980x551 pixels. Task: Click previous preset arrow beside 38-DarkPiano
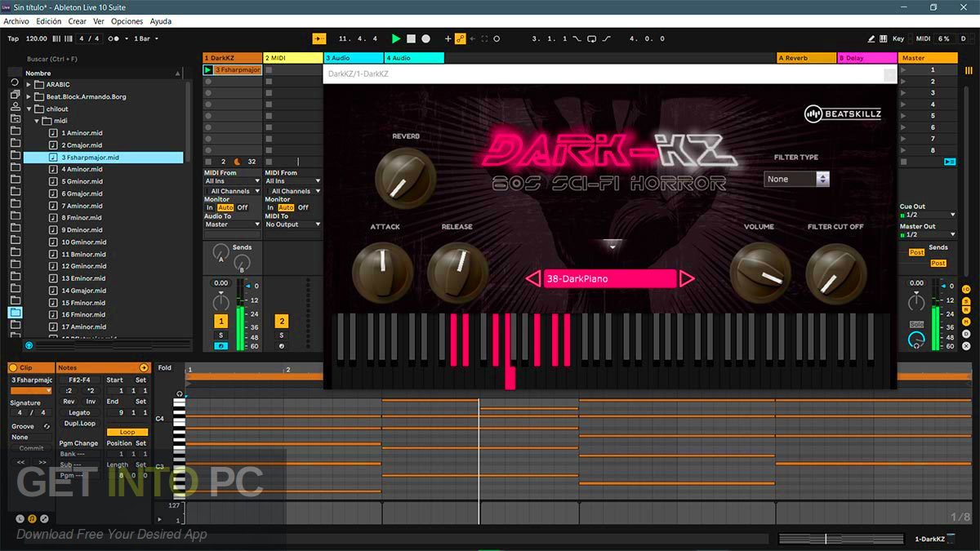[532, 279]
